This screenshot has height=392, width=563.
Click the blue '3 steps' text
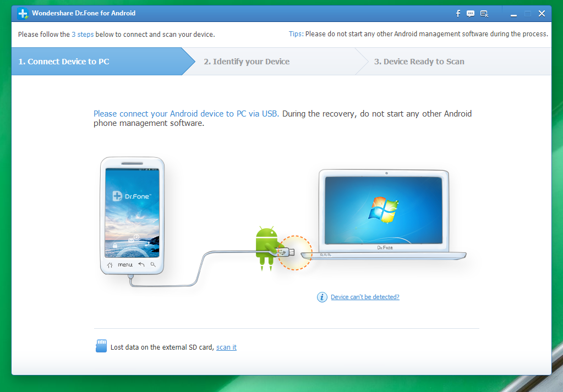(83, 35)
